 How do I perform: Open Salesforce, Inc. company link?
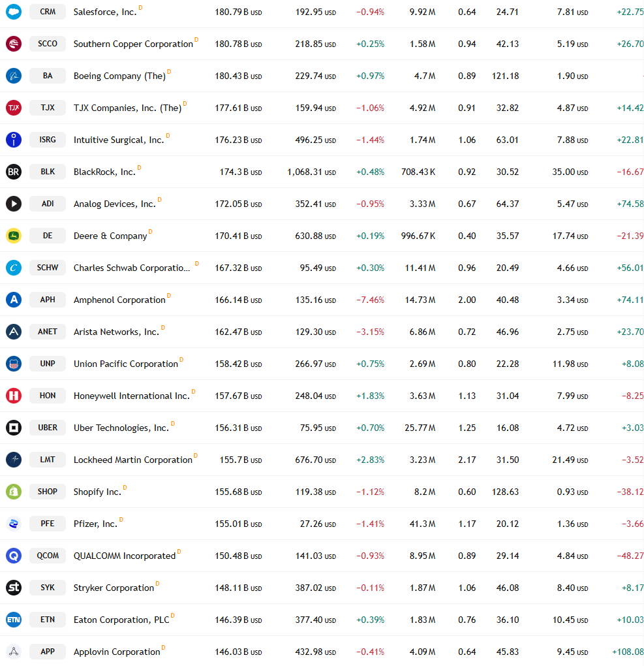click(105, 12)
